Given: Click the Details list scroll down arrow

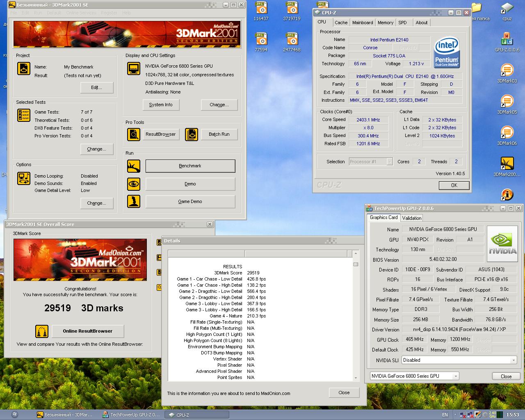Looking at the screenshot, I should click(356, 378).
